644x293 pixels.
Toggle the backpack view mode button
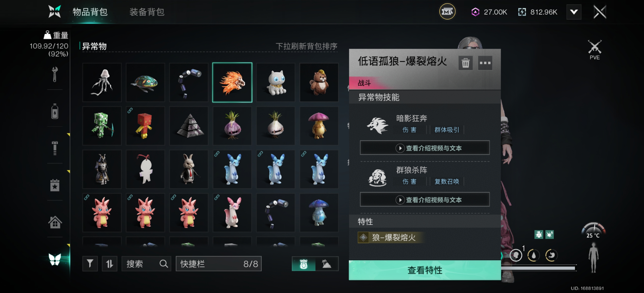tap(304, 264)
